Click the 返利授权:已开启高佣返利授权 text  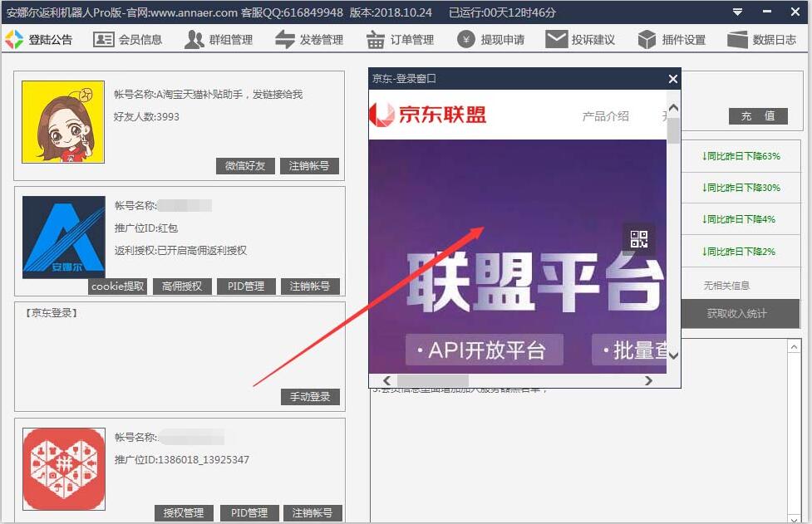coord(180,250)
